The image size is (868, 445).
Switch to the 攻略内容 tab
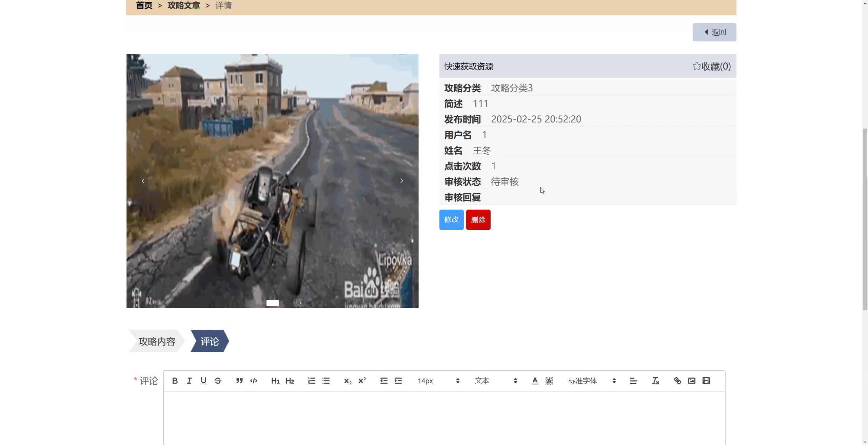click(x=157, y=341)
